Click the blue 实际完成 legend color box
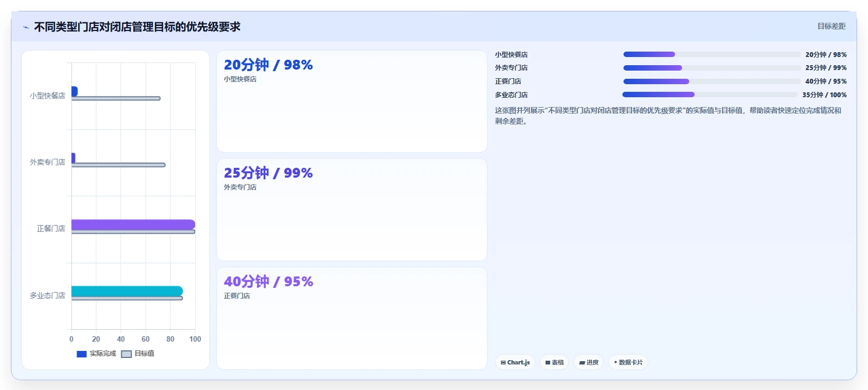868x390 pixels. (82, 354)
